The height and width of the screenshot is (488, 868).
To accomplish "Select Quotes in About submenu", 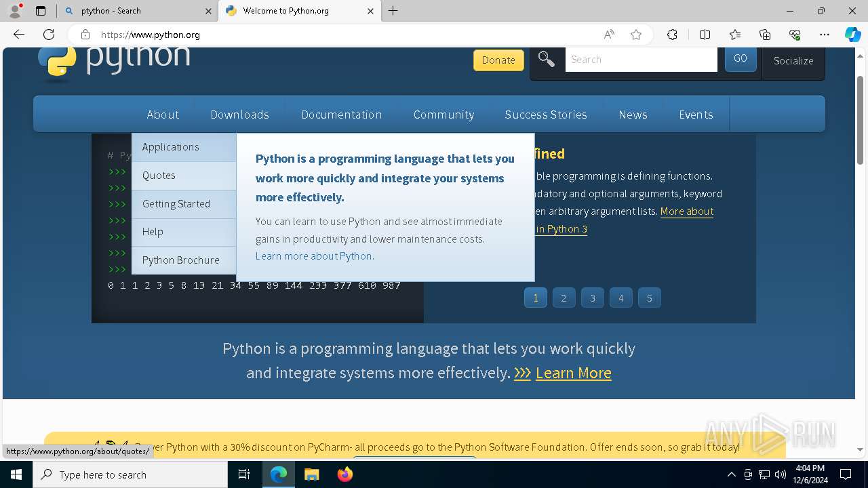I will coord(184,176).
